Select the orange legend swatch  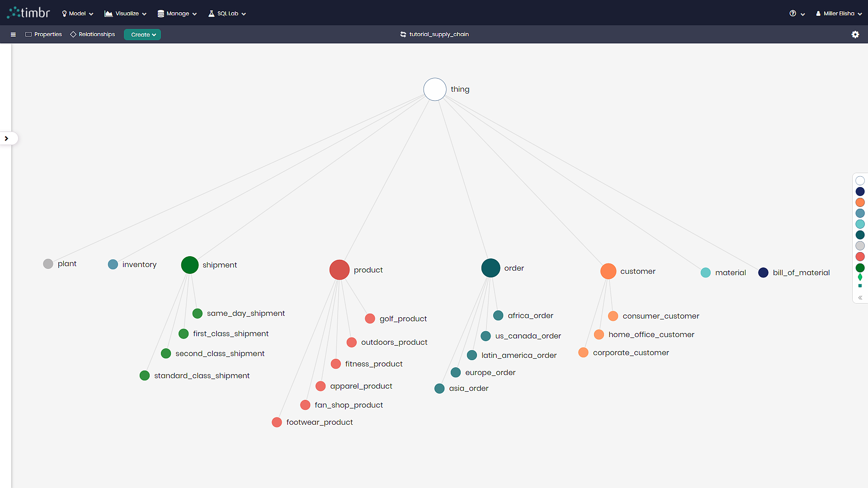(860, 202)
